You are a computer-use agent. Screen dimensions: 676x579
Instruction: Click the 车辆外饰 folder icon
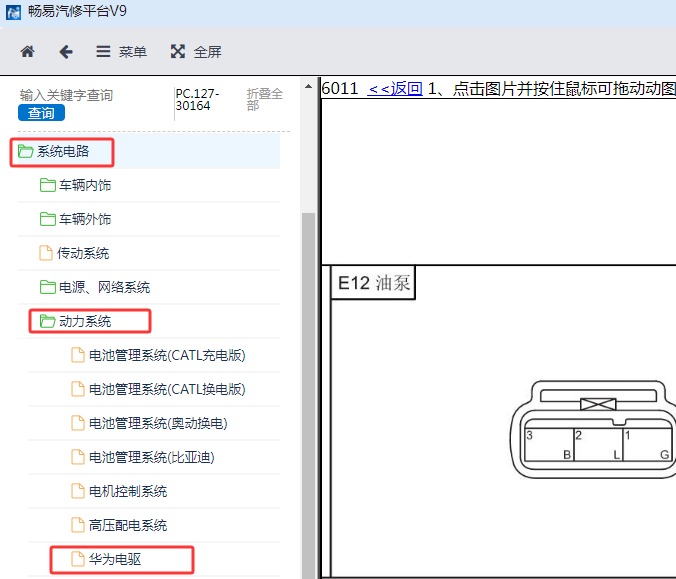[47, 219]
